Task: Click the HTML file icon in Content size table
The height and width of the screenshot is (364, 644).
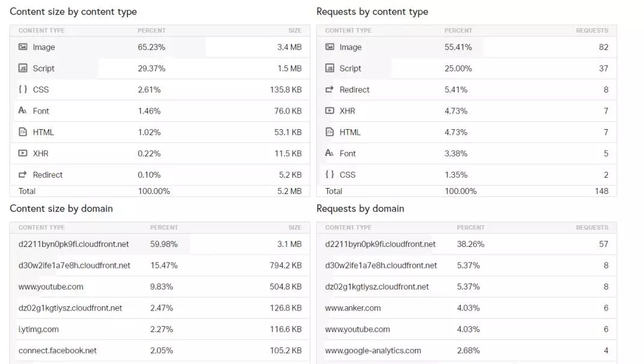Action: point(23,132)
